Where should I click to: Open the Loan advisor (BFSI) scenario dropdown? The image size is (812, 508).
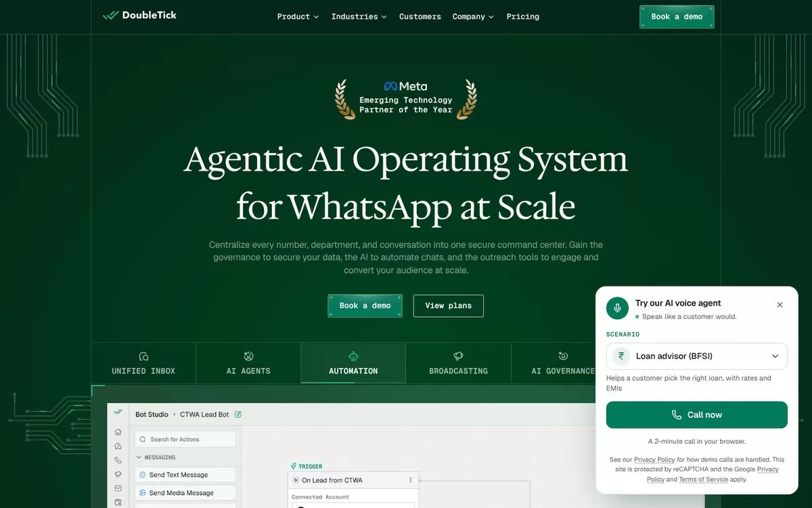click(x=697, y=356)
